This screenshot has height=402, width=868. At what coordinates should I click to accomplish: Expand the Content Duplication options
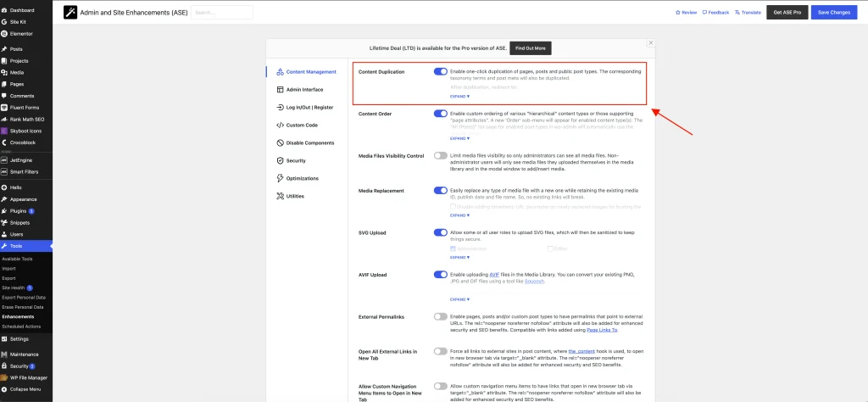(x=459, y=97)
